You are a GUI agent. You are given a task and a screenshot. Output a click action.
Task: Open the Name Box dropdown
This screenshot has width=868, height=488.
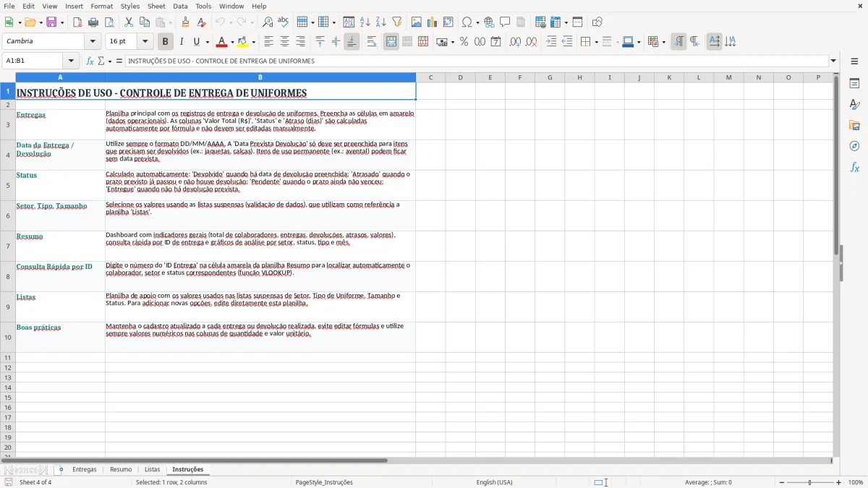click(x=71, y=61)
